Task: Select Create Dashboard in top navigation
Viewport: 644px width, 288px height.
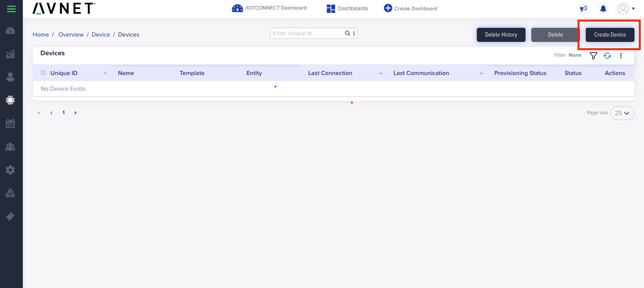Action: [x=411, y=8]
